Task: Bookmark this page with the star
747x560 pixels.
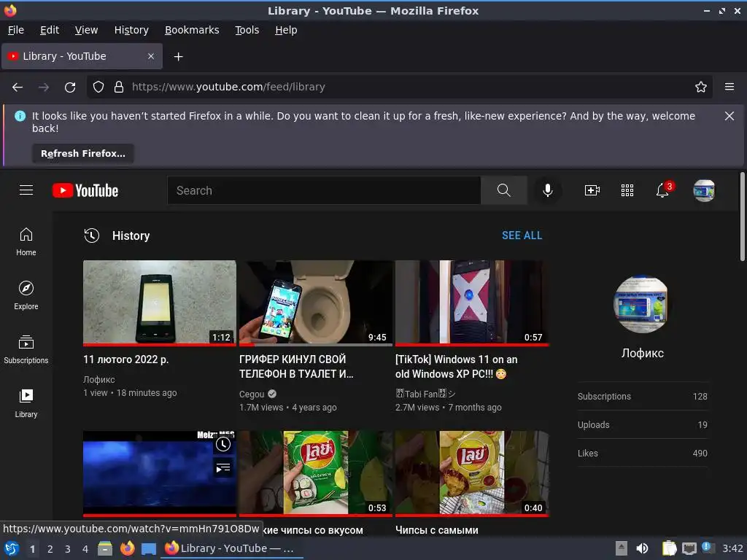Action: pos(701,87)
